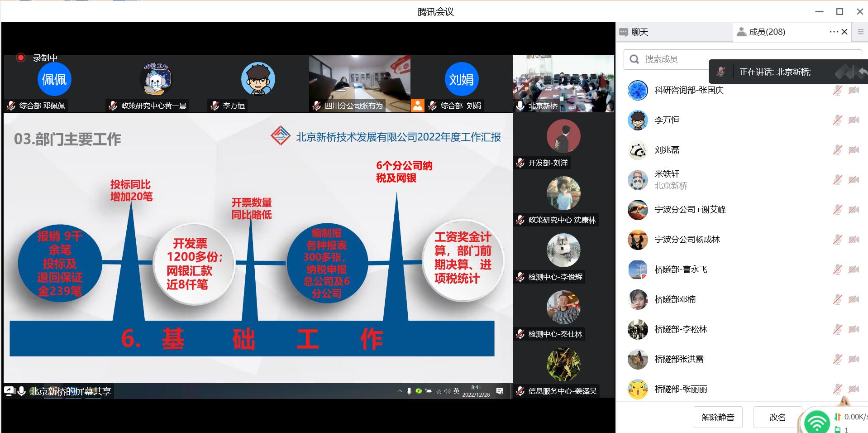Toggle camera icon for 米轶轩
The image size is (868, 433).
tap(854, 180)
